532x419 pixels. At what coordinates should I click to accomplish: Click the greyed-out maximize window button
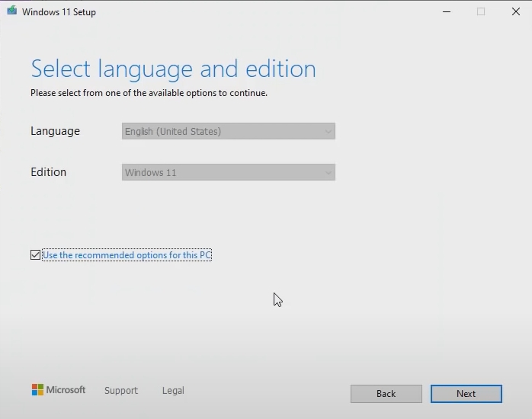[x=481, y=11]
